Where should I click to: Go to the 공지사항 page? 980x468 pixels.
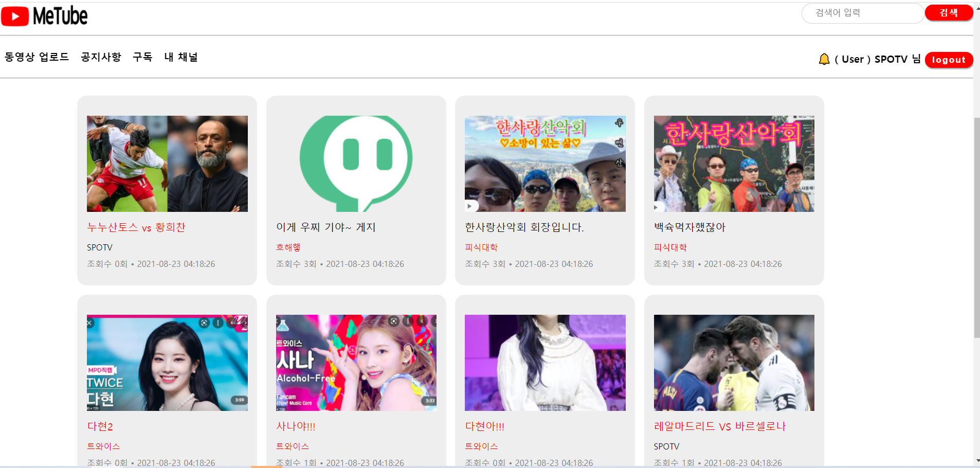pos(101,57)
